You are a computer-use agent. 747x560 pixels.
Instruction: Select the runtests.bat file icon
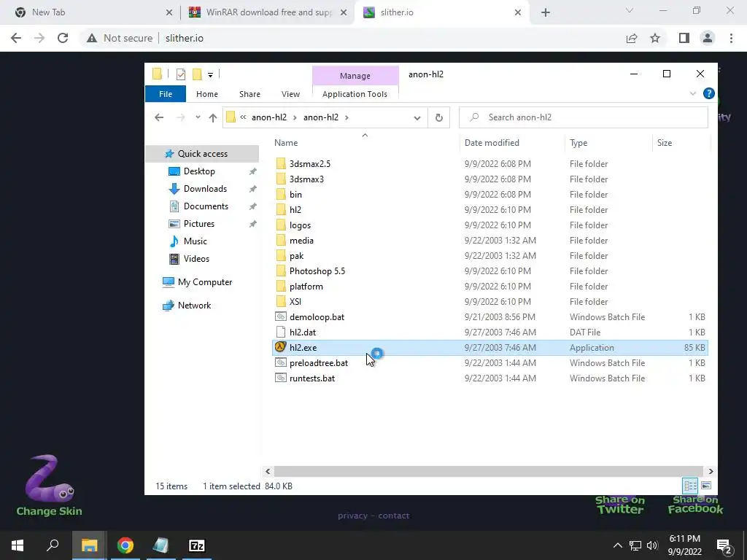click(281, 378)
